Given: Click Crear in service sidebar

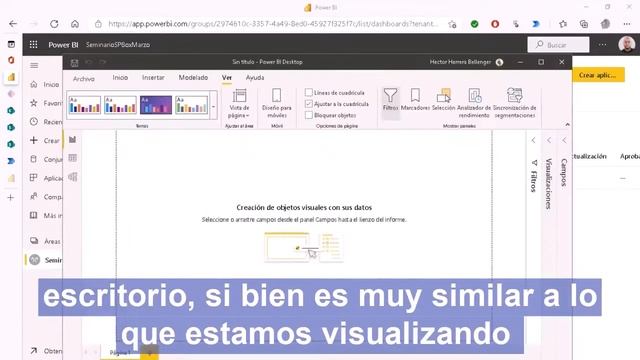Looking at the screenshot, I should pyautogui.click(x=46, y=140).
